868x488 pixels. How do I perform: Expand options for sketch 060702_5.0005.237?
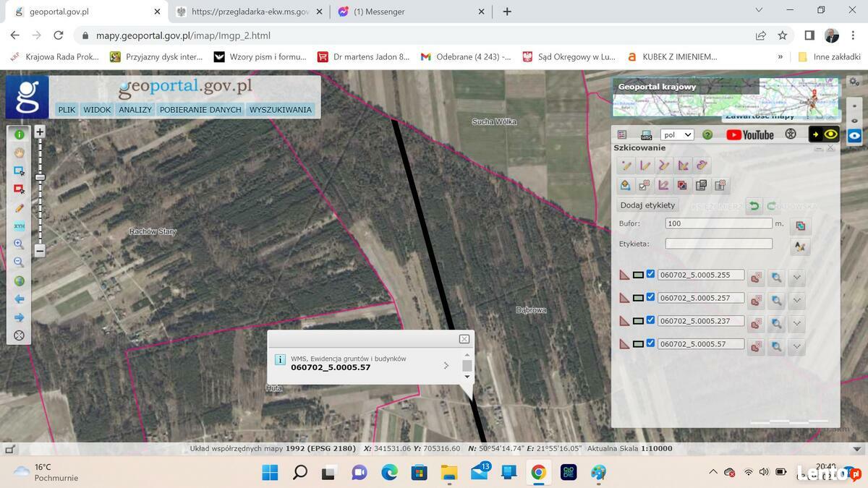[796, 323]
